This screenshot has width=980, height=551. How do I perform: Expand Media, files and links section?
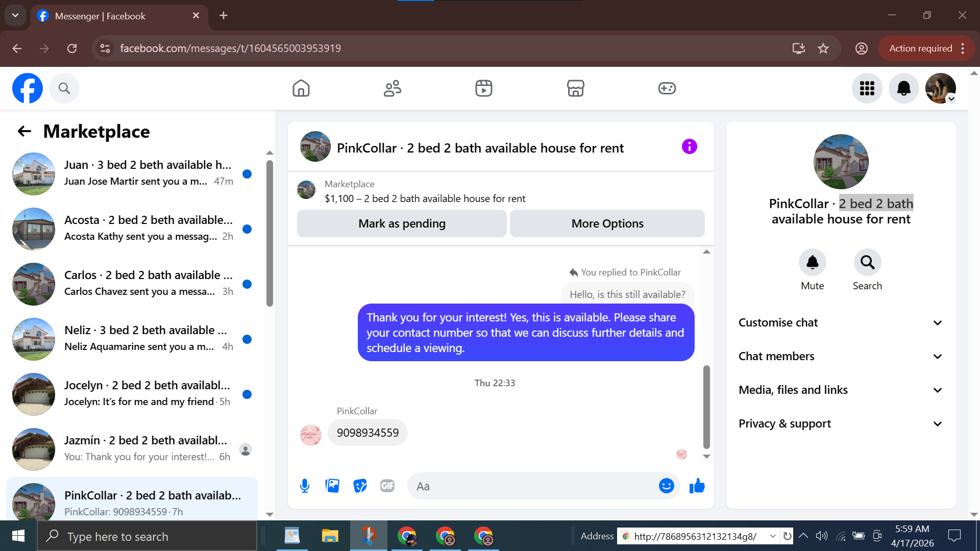(841, 390)
